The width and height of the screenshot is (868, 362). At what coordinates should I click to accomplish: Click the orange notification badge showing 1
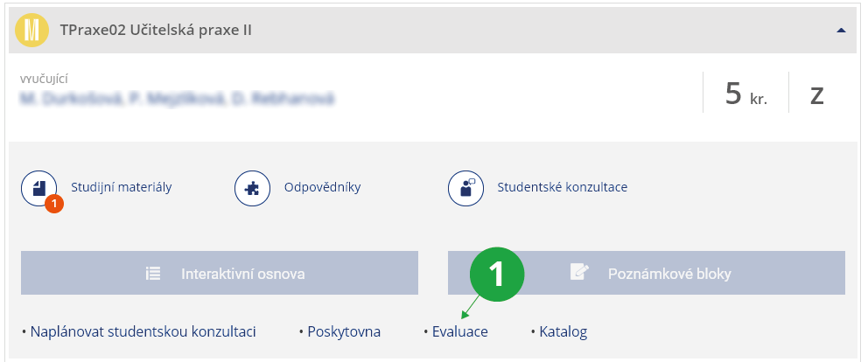[x=54, y=204]
